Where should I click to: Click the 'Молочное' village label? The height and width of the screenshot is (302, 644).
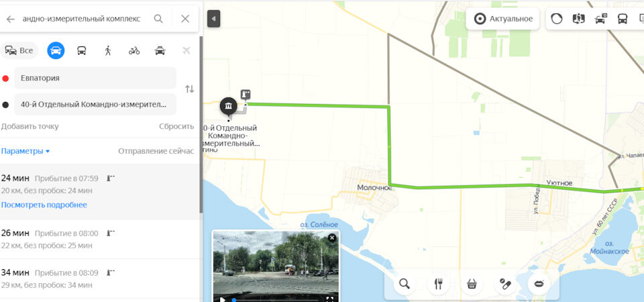pyautogui.click(x=374, y=187)
